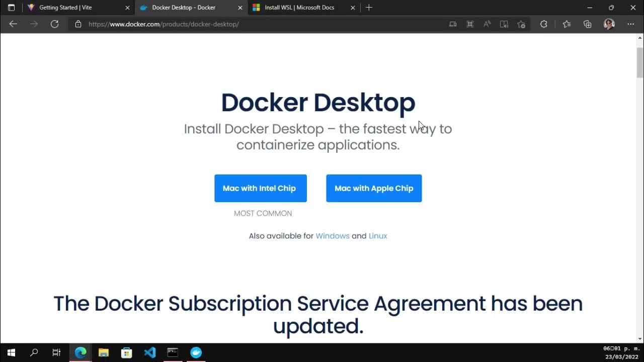Close the Docker Desktop tab
Image resolution: width=644 pixels, height=362 pixels.
(x=240, y=8)
